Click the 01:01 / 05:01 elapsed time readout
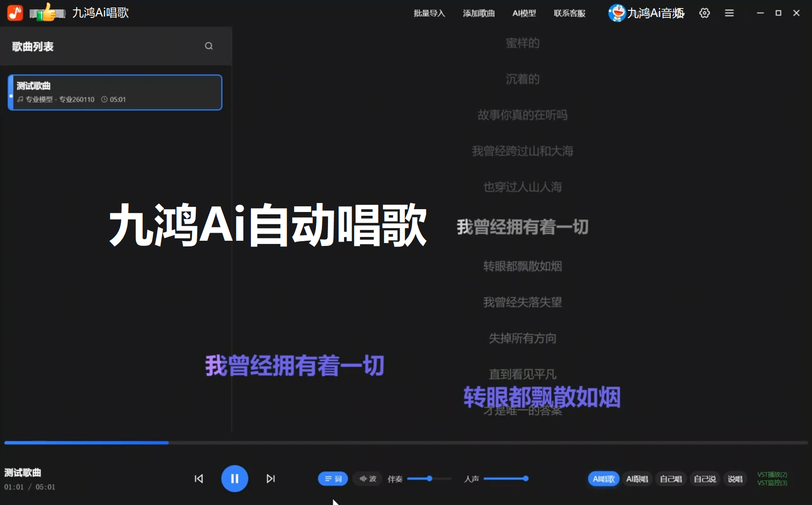Screen dimensions: 812x505 pos(30,487)
